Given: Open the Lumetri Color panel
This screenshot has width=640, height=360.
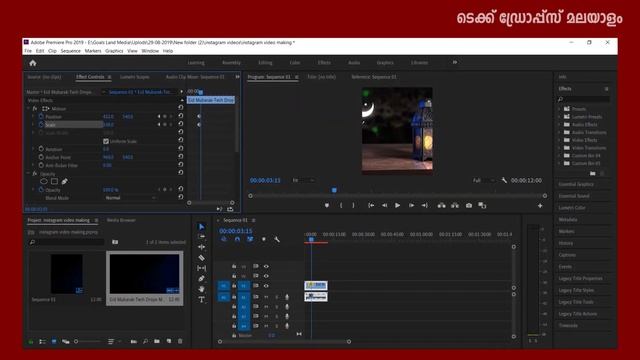Looking at the screenshot, I should [572, 208].
